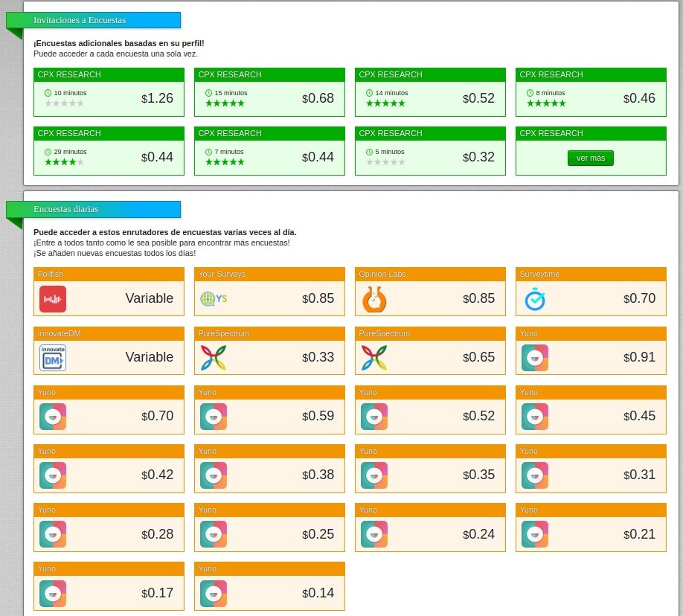Click the 'Pollfish' card header

pos(109,274)
